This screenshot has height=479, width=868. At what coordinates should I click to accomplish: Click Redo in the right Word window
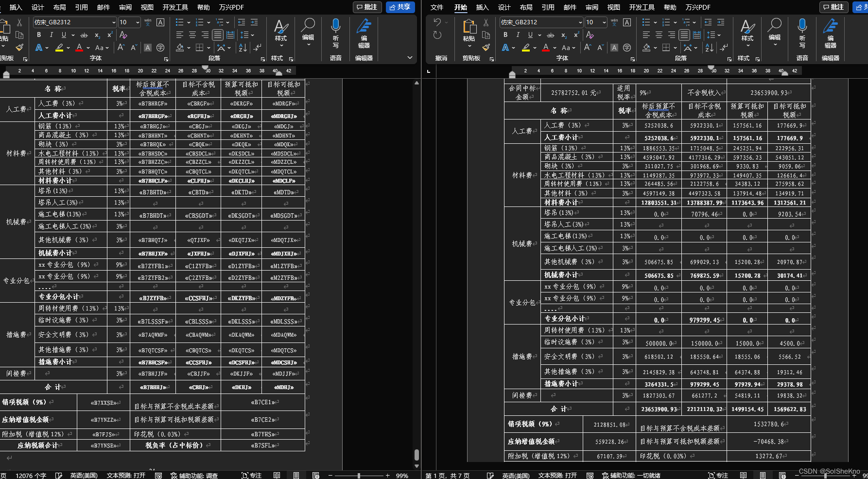click(437, 35)
